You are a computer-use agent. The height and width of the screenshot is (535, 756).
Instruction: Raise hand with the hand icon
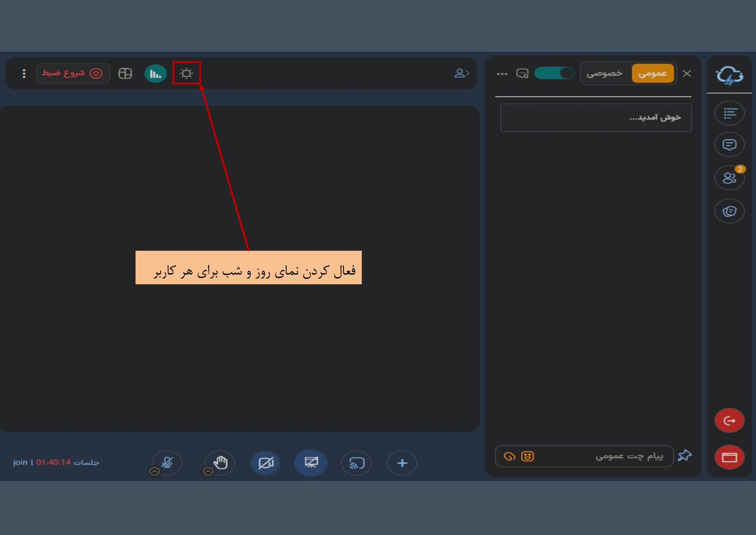(221, 463)
